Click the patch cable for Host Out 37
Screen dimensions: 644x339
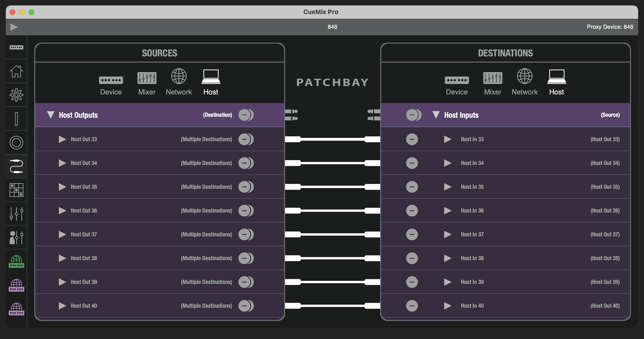[x=332, y=234]
